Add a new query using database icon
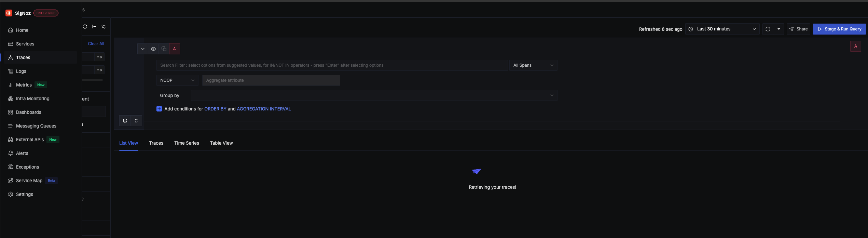This screenshot has width=868, height=238. [125, 121]
